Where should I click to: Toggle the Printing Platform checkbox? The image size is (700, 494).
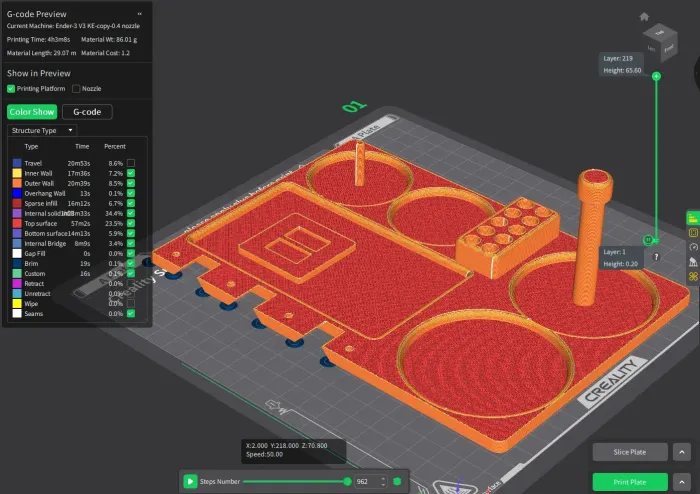(x=11, y=89)
